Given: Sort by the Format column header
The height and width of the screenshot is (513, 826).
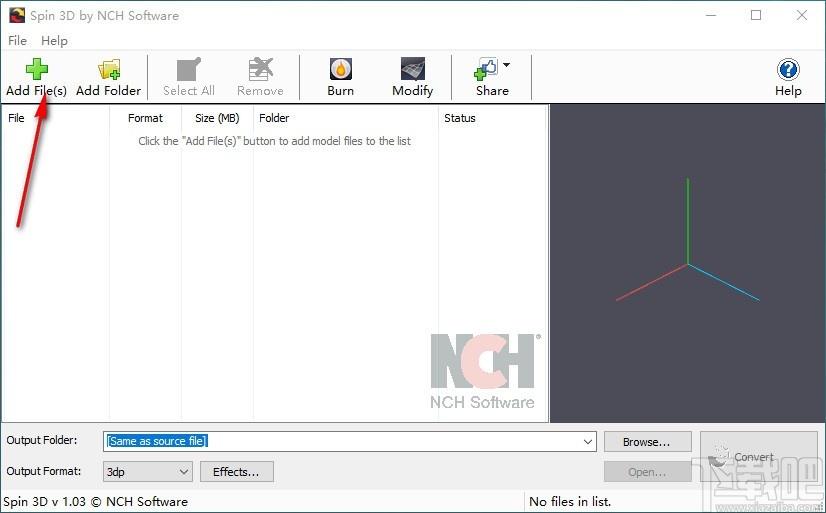Looking at the screenshot, I should click(x=145, y=118).
